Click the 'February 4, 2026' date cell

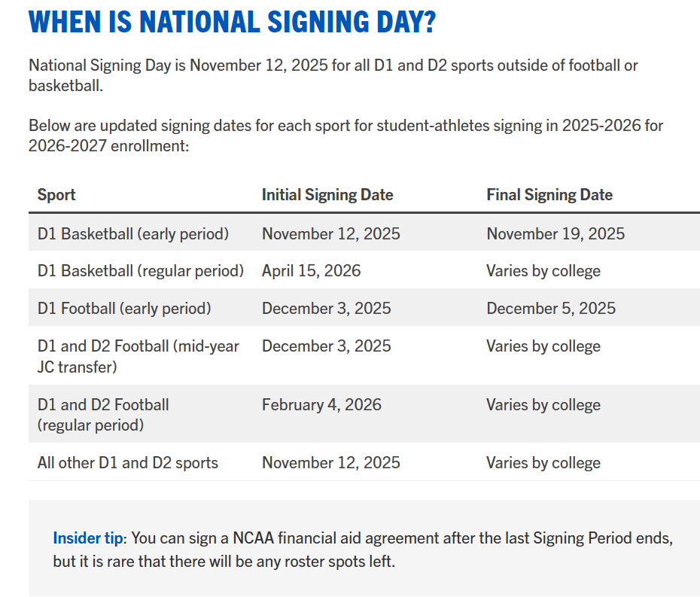[x=321, y=405]
